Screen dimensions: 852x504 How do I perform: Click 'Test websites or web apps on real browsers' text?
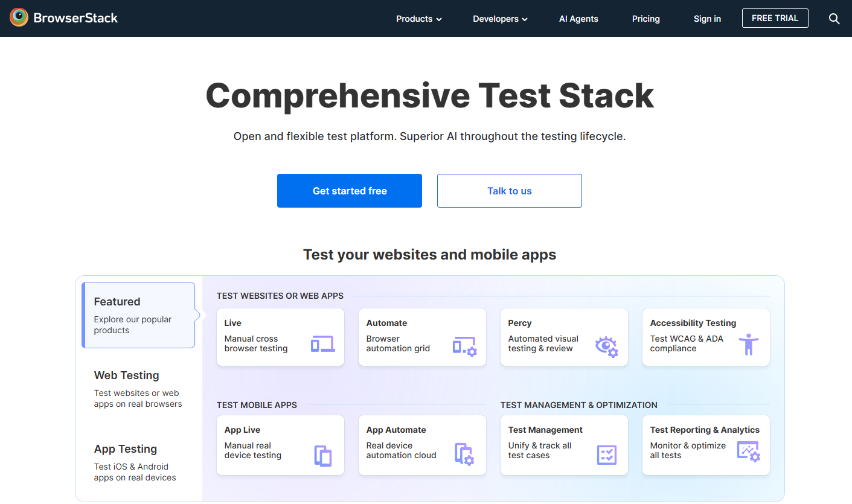pyautogui.click(x=138, y=398)
